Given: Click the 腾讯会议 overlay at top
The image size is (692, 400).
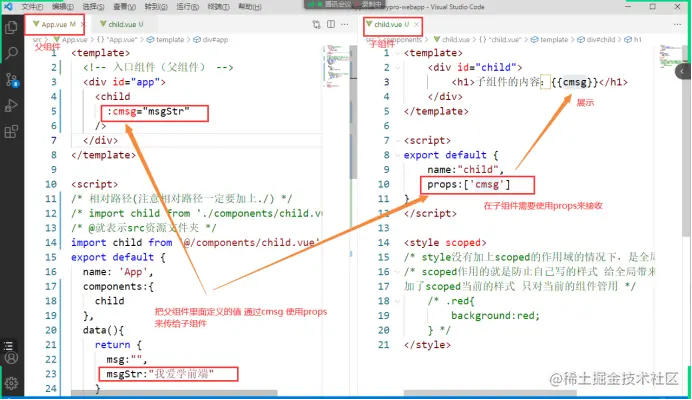Looking at the screenshot, I should tap(345, 4).
